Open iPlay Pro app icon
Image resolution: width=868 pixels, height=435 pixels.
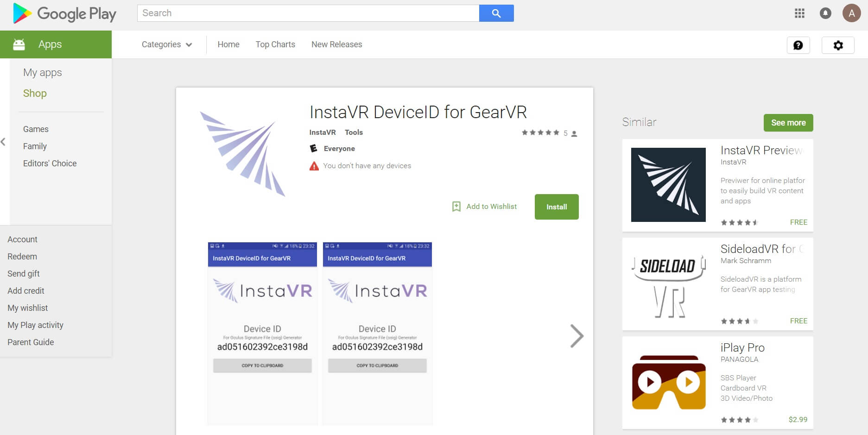pos(668,382)
